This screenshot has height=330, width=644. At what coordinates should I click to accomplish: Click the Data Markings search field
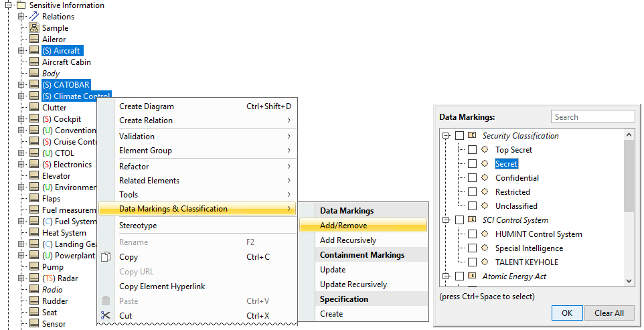pos(593,117)
